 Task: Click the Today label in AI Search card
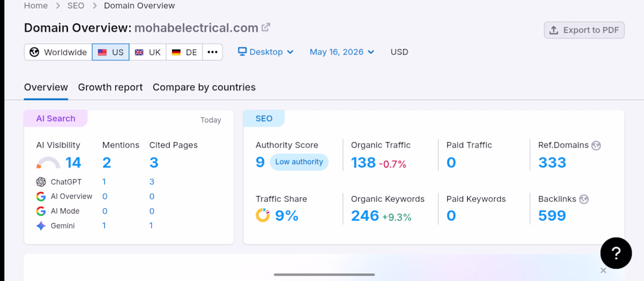coord(211,121)
